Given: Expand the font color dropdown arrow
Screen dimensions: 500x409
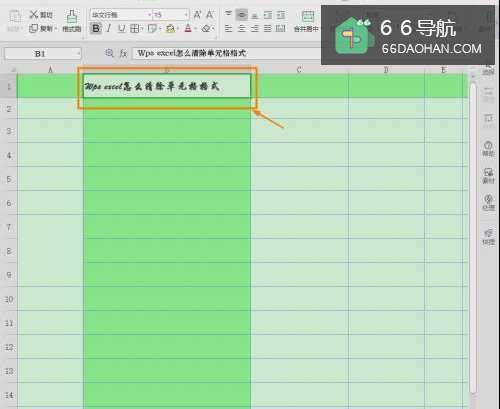Looking at the screenshot, I should tap(195, 29).
